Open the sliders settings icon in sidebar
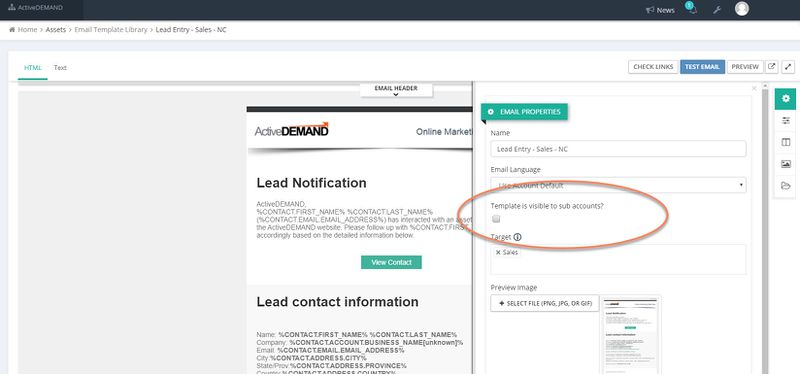Image resolution: width=800 pixels, height=374 pixels. [785, 121]
